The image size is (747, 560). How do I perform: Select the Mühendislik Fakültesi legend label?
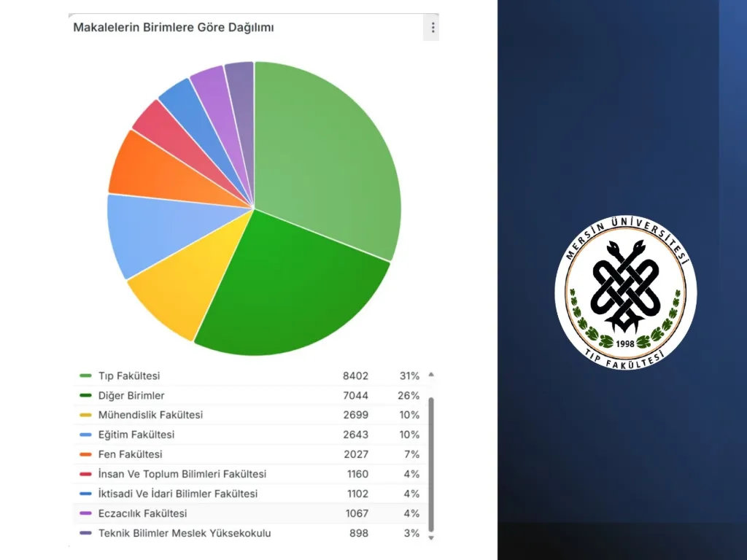point(150,415)
